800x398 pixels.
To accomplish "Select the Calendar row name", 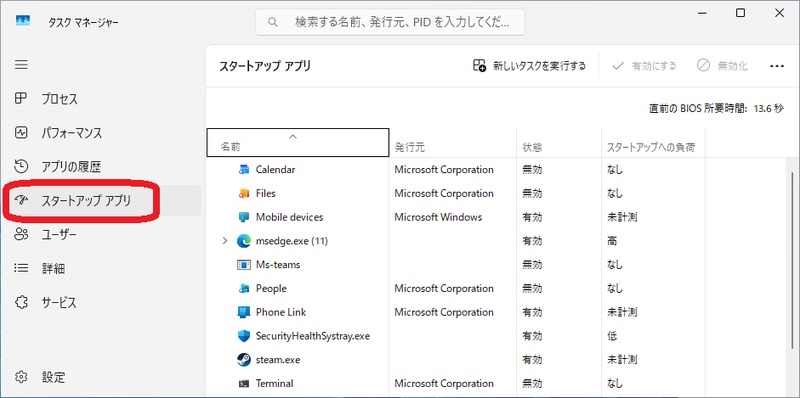I will [276, 169].
